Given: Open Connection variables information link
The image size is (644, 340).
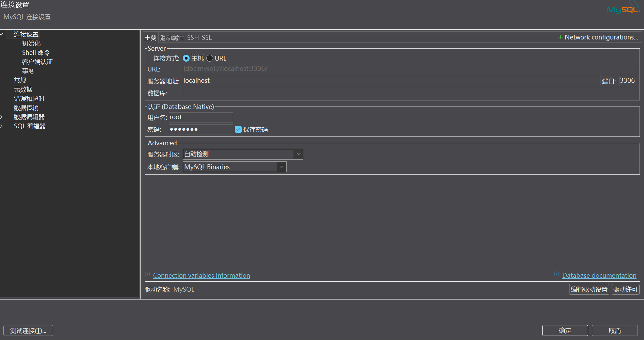Looking at the screenshot, I should click(202, 275).
